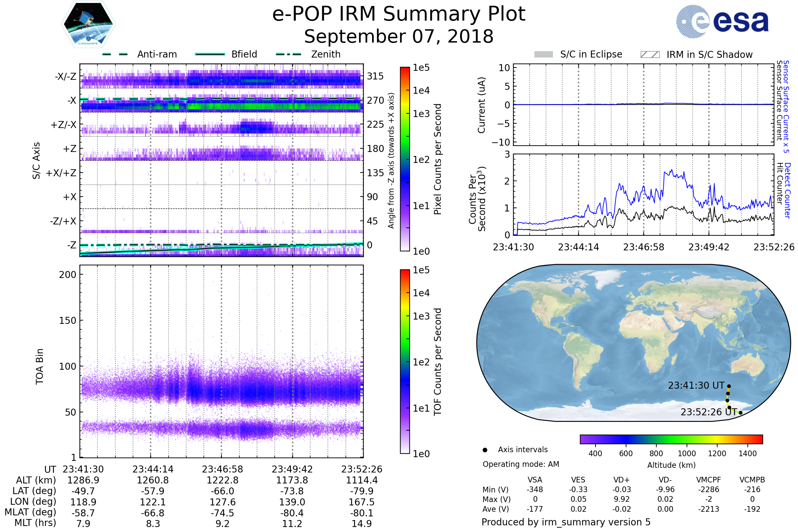Click the black Axis intervals legend dot

[x=485, y=450]
